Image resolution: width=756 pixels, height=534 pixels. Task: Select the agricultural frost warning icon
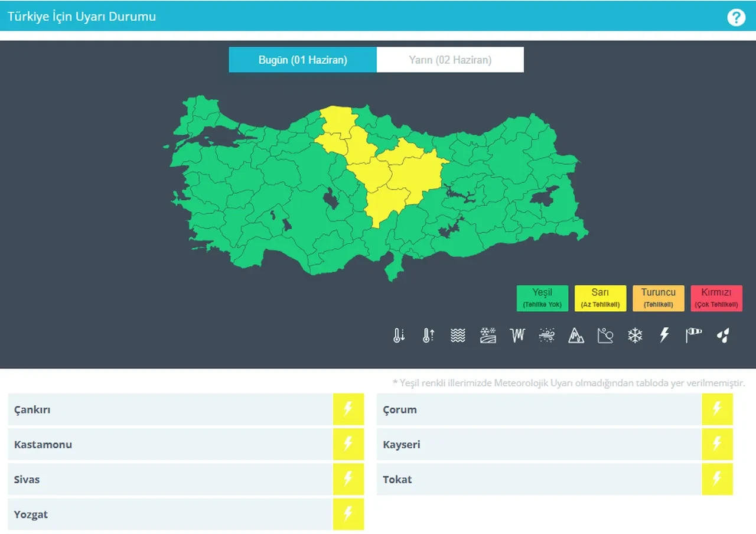[487, 335]
